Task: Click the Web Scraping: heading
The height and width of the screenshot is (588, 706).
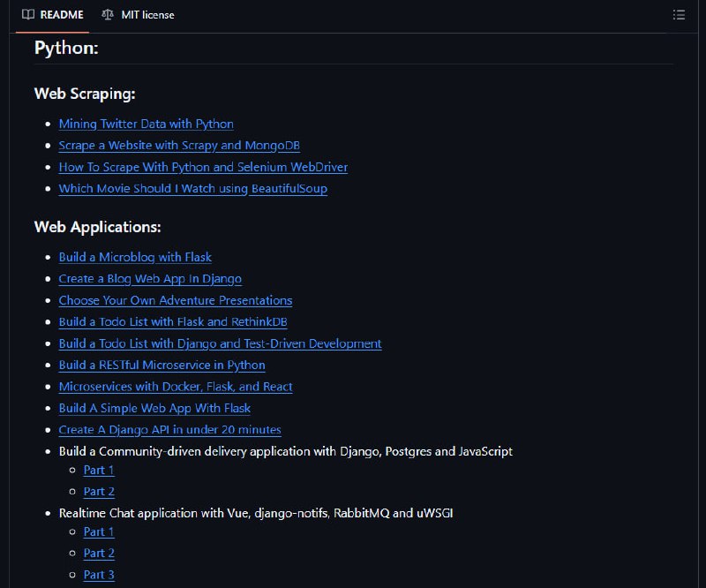Action: [x=85, y=94]
